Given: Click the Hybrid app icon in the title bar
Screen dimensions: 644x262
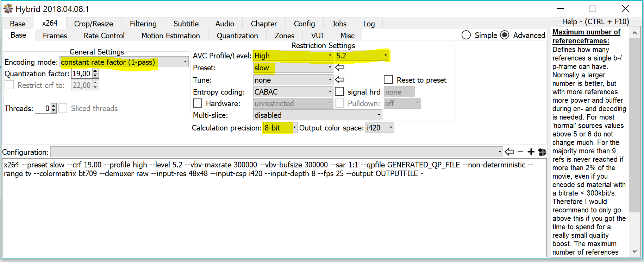Looking at the screenshot, I should (x=8, y=9).
